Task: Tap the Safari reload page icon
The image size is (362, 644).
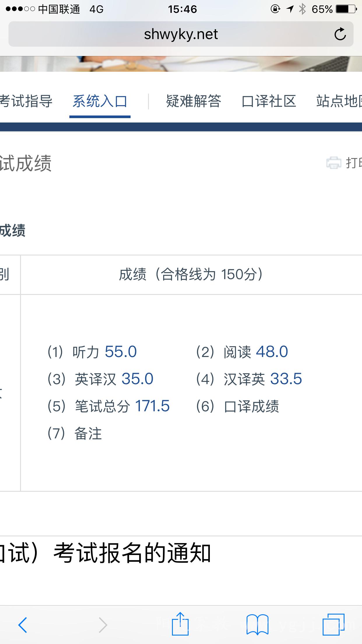Action: (340, 34)
